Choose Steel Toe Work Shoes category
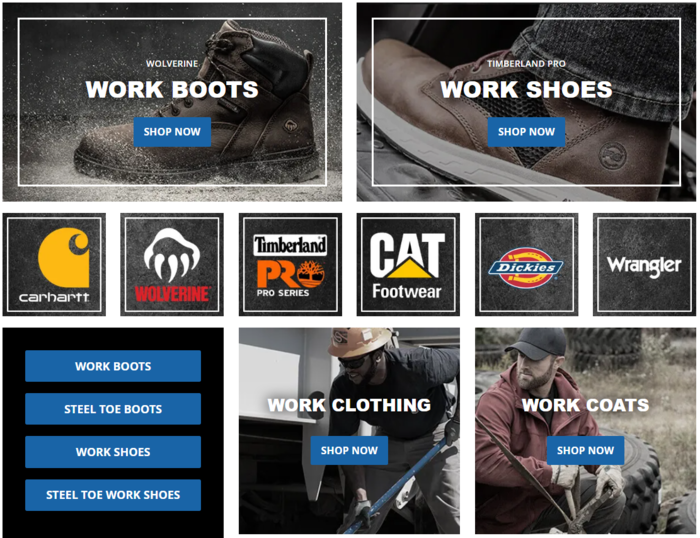Viewport: 700px width, 538px height. (113, 495)
